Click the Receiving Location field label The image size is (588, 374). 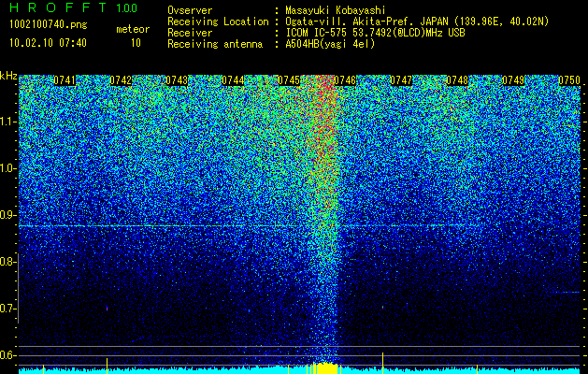pos(218,22)
